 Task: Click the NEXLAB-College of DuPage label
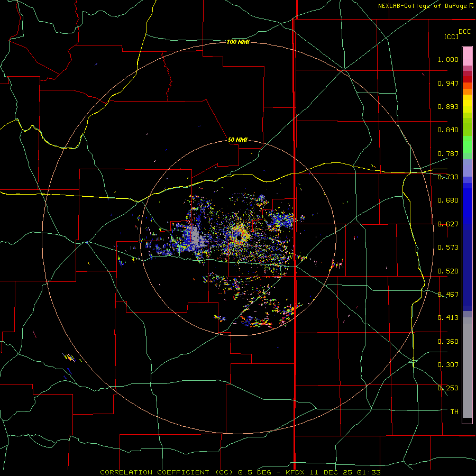point(425,6)
